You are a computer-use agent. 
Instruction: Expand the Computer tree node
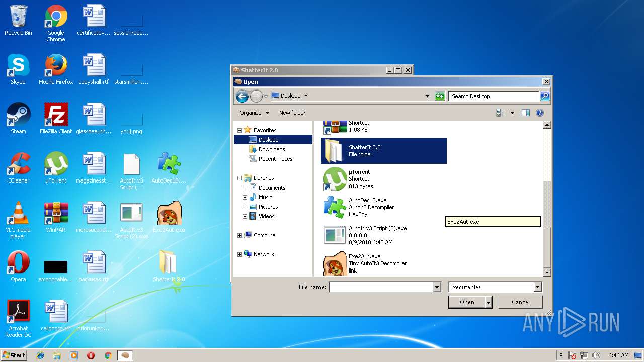[x=239, y=235]
